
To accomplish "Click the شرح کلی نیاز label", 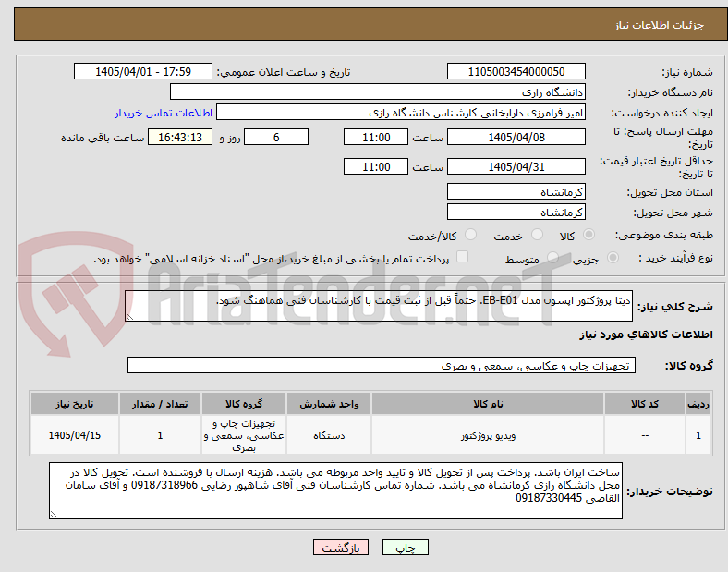I will point(674,307).
